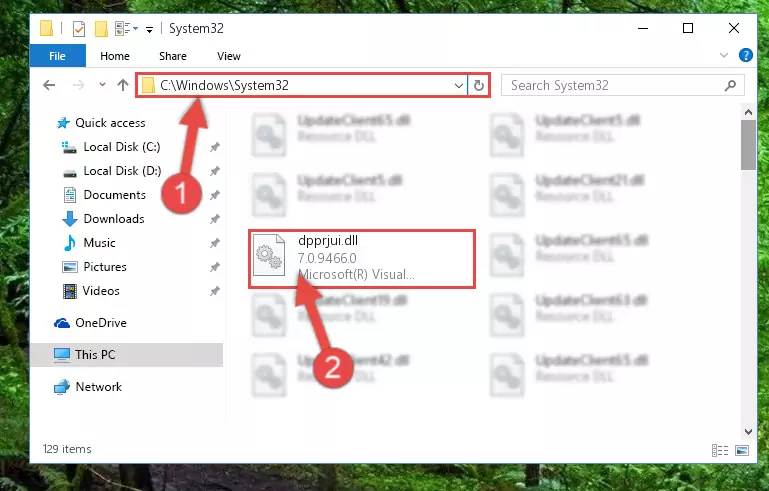769x491 pixels.
Task: Click the pin icon next to Local Disk (C:)
Action: pyautogui.click(x=214, y=147)
